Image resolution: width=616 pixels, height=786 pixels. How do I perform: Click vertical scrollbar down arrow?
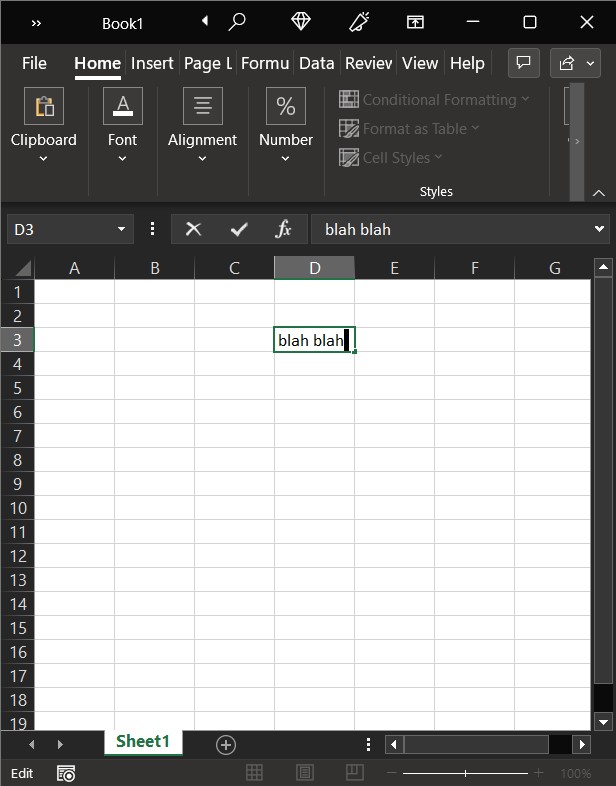[603, 721]
